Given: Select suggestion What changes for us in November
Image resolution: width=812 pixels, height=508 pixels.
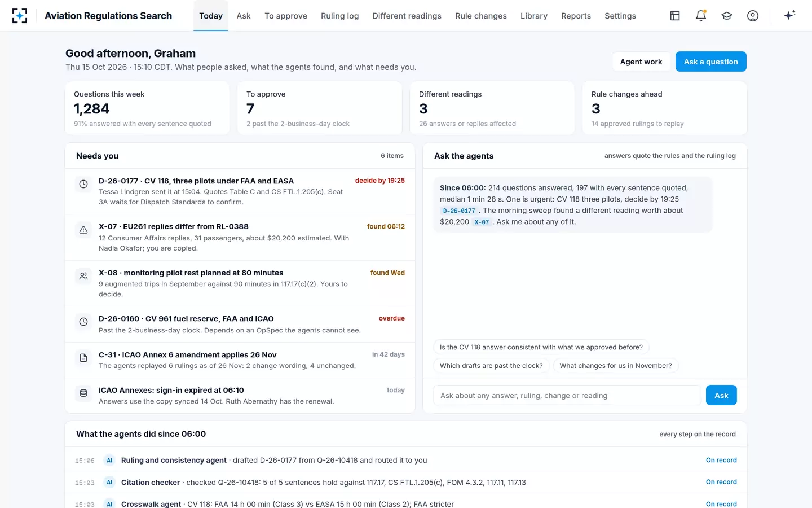Looking at the screenshot, I should pos(616,366).
